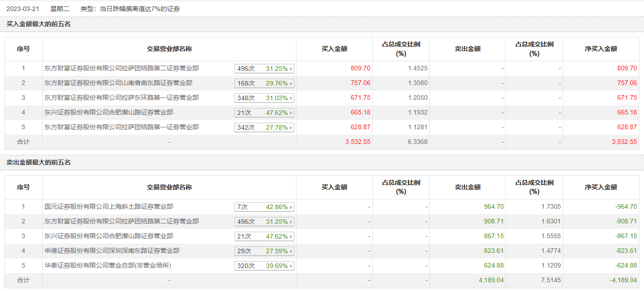This screenshot has height=291, width=644.
Task: Open the arrow on 342次 27.78% badge
Action: click(x=291, y=128)
